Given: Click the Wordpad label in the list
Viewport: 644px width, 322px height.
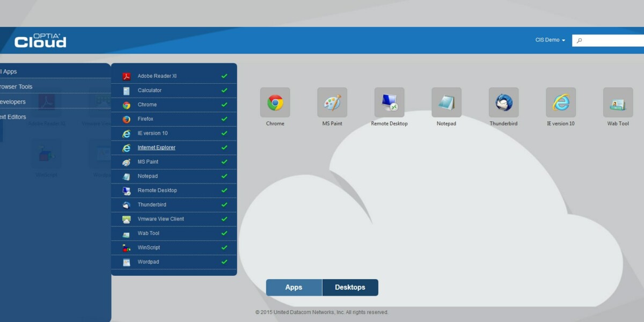Looking at the screenshot, I should [148, 262].
